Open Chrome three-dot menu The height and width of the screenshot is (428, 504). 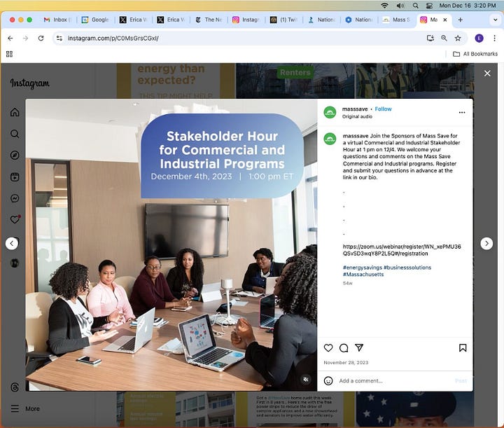[x=494, y=39]
